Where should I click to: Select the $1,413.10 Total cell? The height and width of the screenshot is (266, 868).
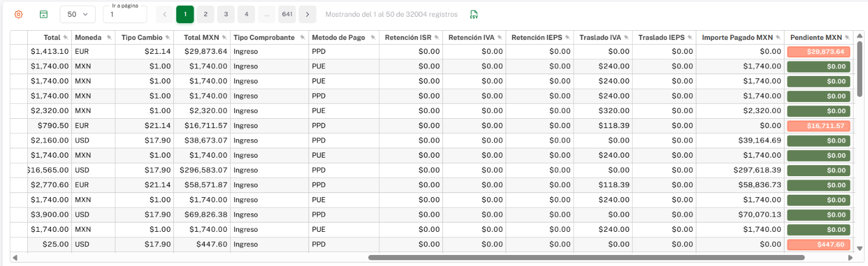pyautogui.click(x=49, y=52)
